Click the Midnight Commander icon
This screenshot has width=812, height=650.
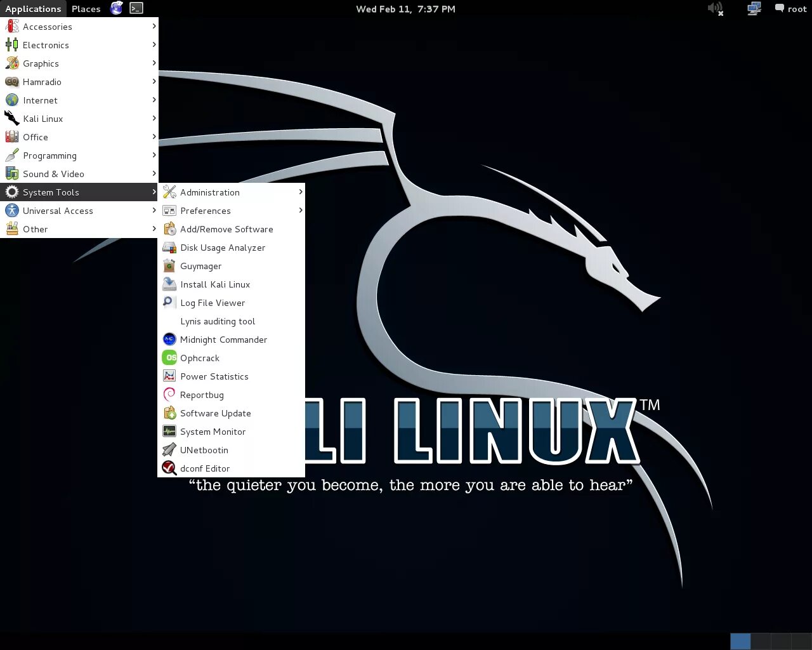169,340
